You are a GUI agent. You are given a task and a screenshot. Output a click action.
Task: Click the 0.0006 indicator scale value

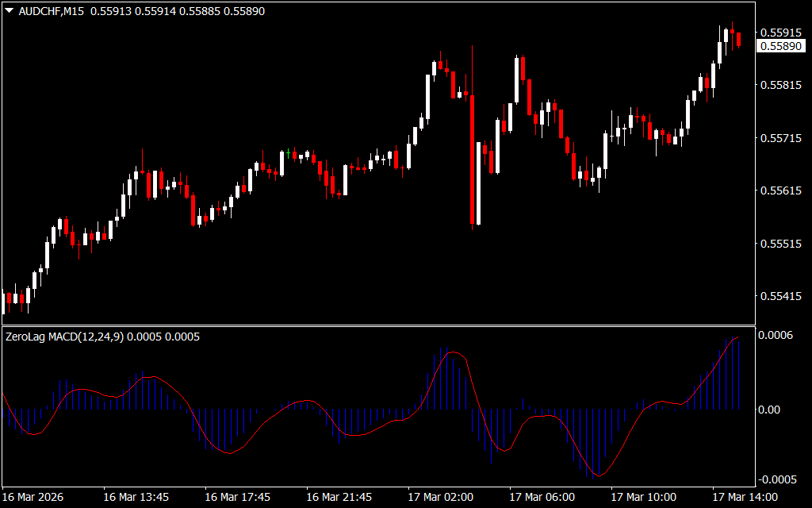[x=777, y=336]
